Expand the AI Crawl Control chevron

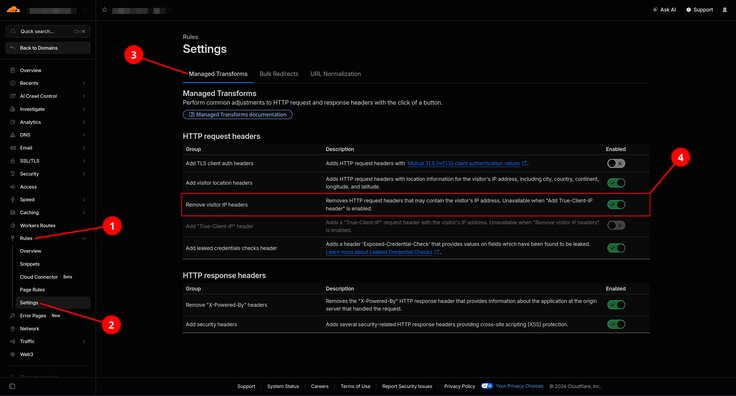[84, 96]
